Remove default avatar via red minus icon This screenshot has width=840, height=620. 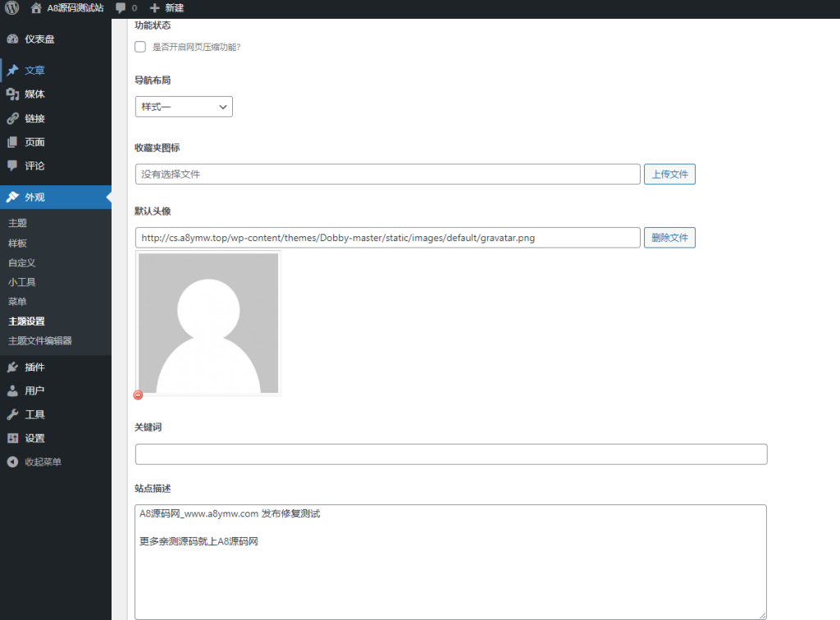pos(138,394)
